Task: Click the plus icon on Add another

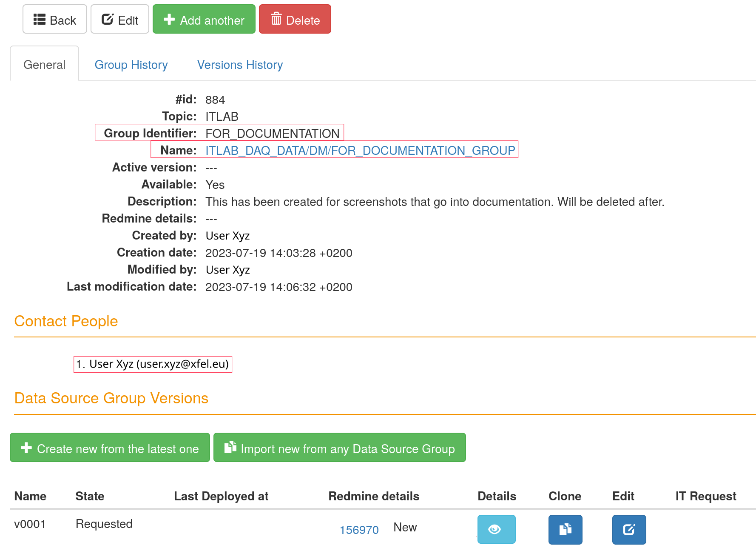Action: pos(170,19)
